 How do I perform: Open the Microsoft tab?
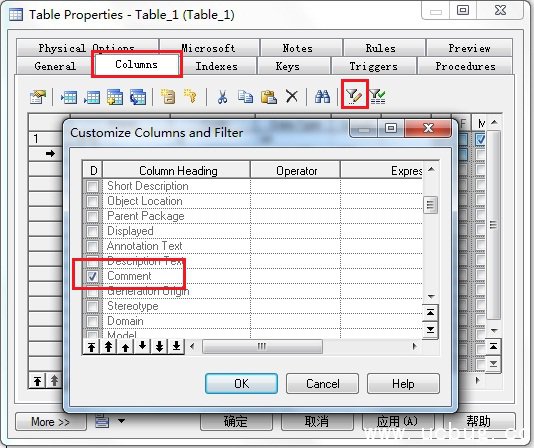pos(208,48)
